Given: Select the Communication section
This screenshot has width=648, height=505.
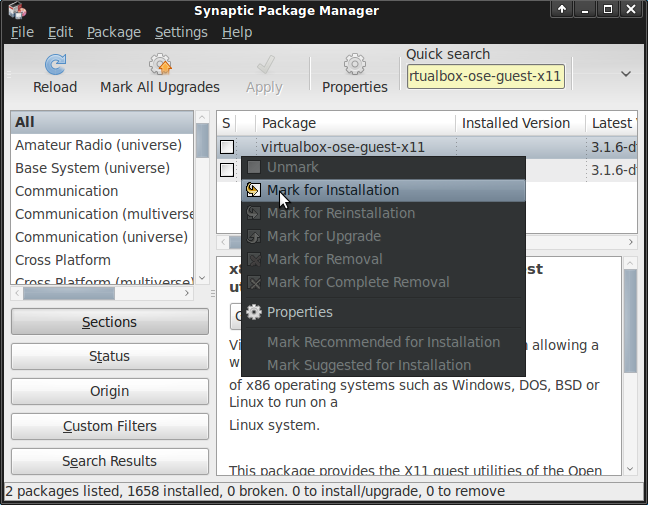Looking at the screenshot, I should [x=102, y=191].
